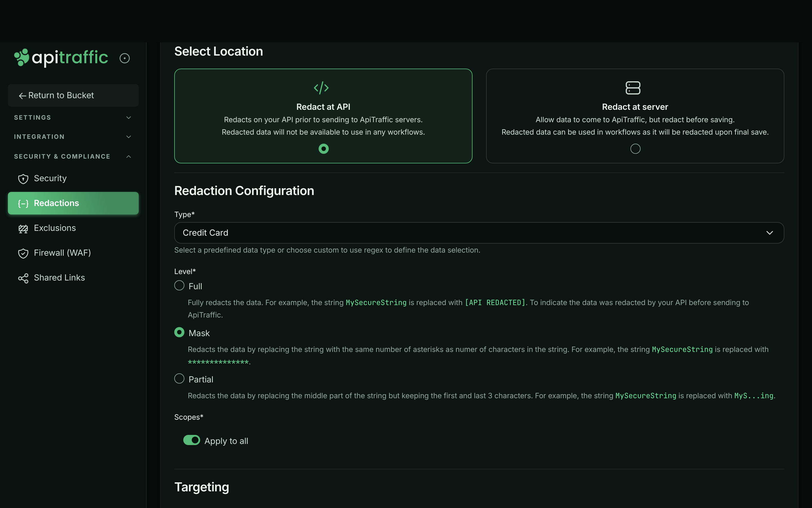Open the Security menu item
The image size is (812, 508).
click(x=73, y=178)
